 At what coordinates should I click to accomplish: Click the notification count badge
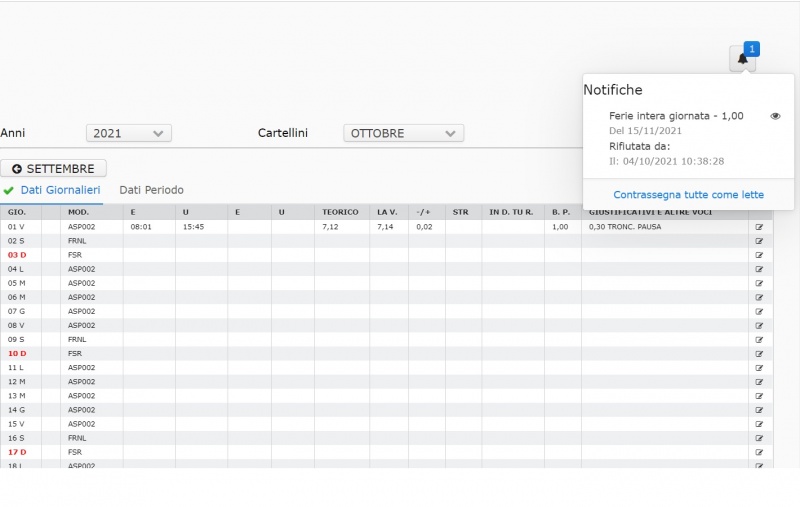(x=752, y=48)
